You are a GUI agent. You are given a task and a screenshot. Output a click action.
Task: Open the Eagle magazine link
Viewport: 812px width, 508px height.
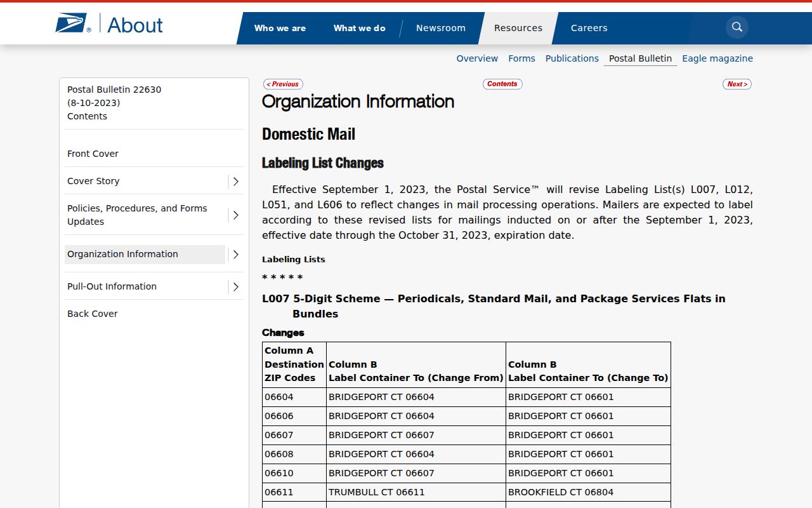717,58
